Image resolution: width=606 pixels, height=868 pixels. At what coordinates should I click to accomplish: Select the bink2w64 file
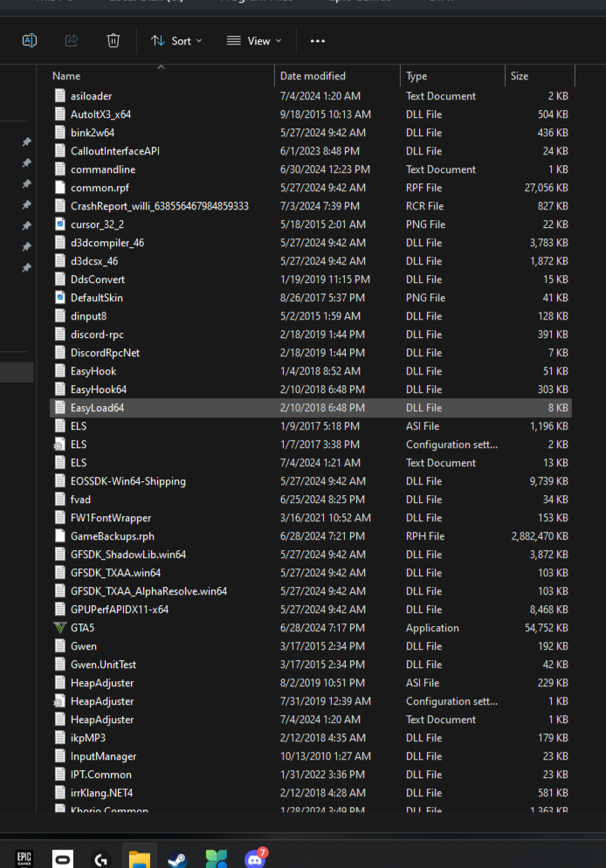tap(311, 133)
